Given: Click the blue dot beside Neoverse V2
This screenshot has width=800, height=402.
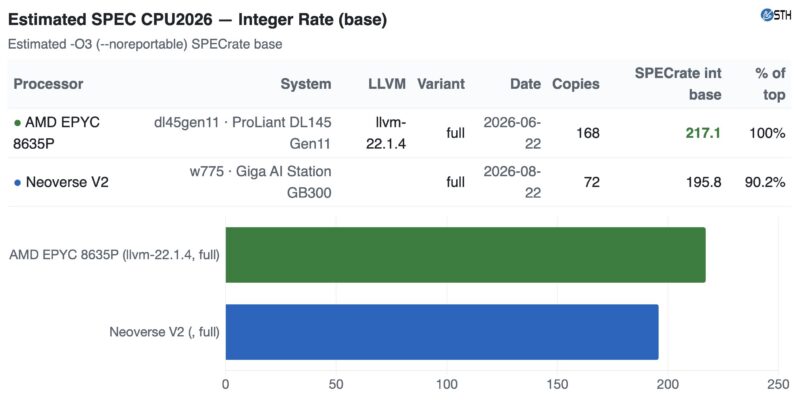Looking at the screenshot, I should (17, 183).
